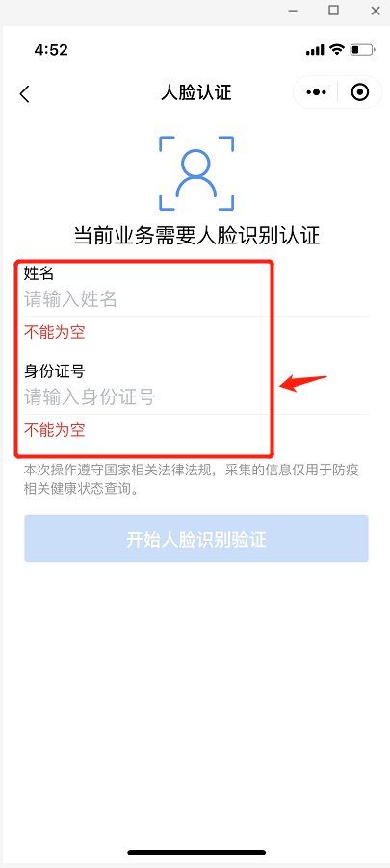Tap the Wi-Fi status icon

tap(336, 49)
